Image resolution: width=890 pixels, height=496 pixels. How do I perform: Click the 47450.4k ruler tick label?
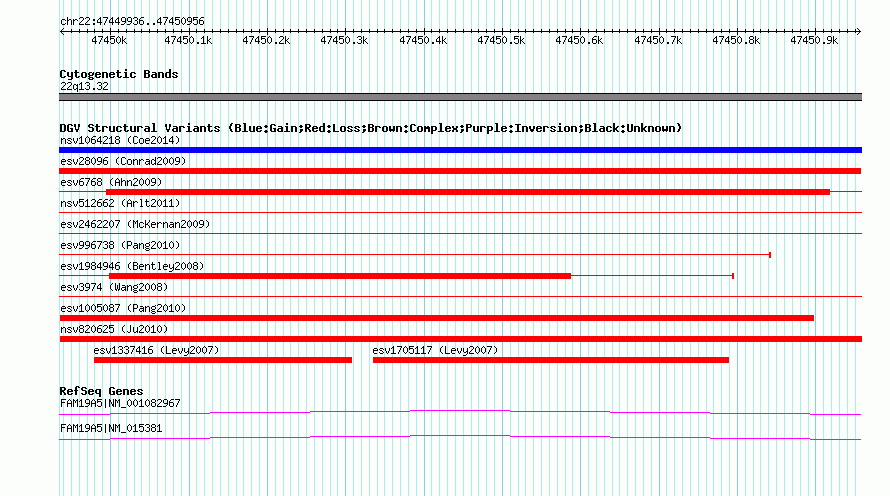point(423,40)
